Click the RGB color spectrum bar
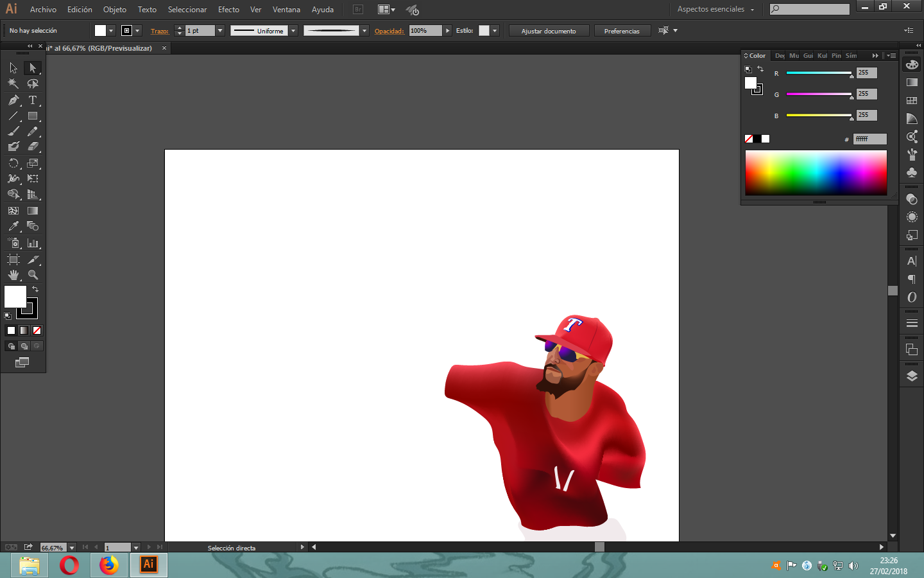Viewport: 924px width, 578px height. click(816, 173)
